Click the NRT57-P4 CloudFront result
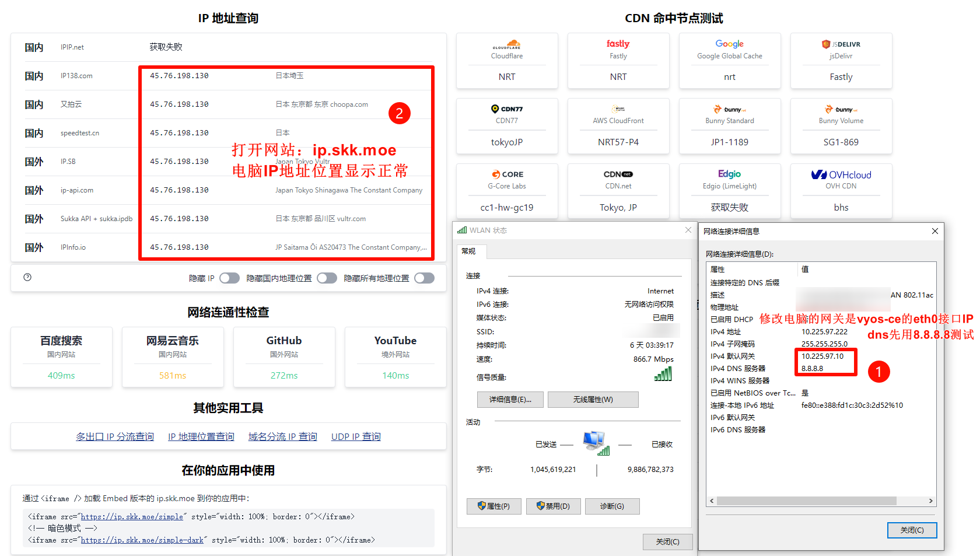The width and height of the screenshot is (980, 556). (x=618, y=142)
